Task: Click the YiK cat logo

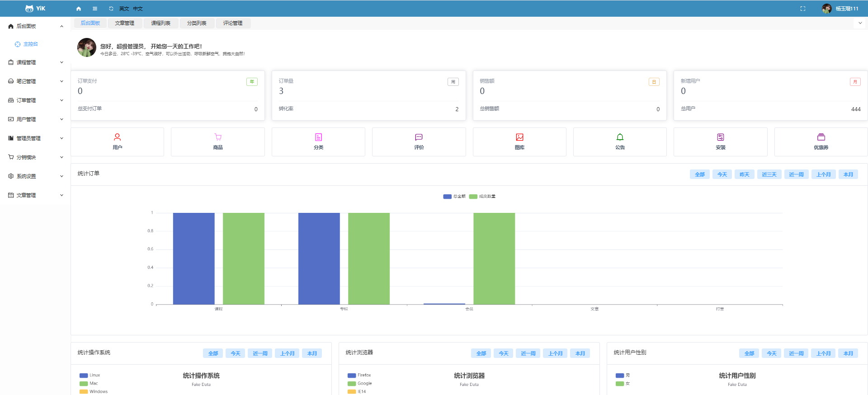Action: click(29, 9)
